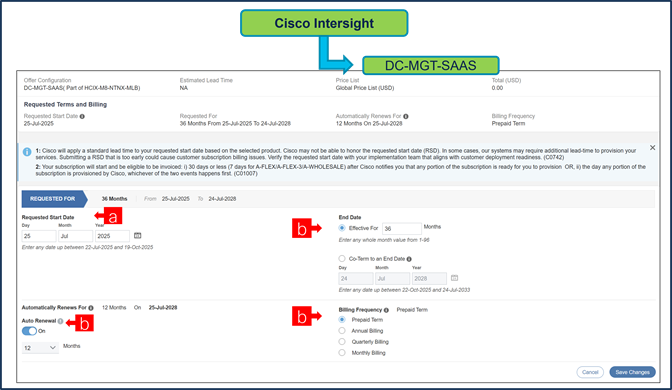This screenshot has width=672, height=390.
Task: Click 'Requested Terms and Billing' heading
Action: pos(65,105)
